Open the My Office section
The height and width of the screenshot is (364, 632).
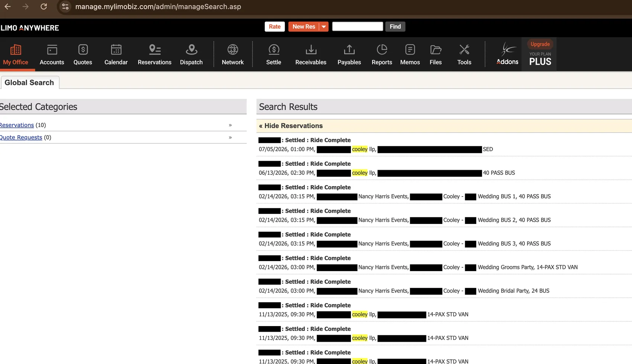16,54
